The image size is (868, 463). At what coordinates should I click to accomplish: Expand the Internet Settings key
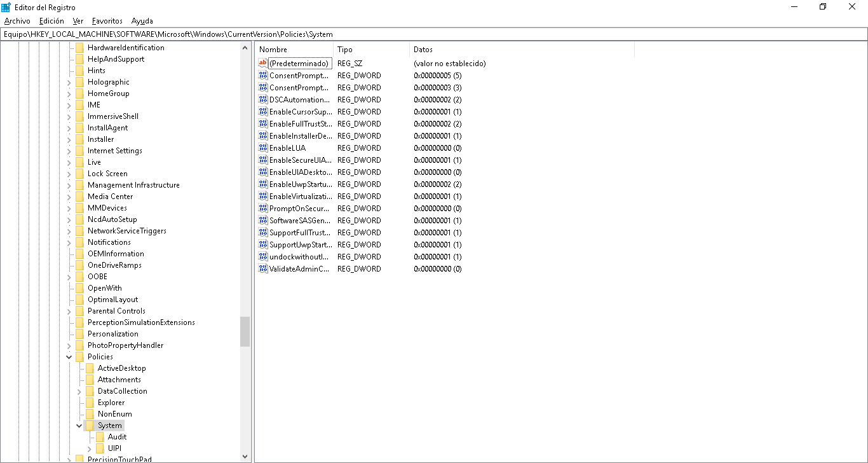pos(69,151)
